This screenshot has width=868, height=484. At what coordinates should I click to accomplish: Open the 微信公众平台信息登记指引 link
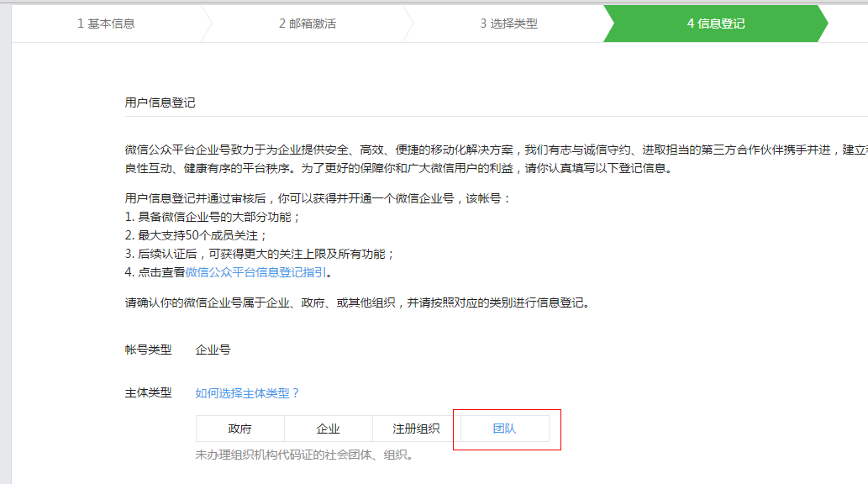[255, 272]
